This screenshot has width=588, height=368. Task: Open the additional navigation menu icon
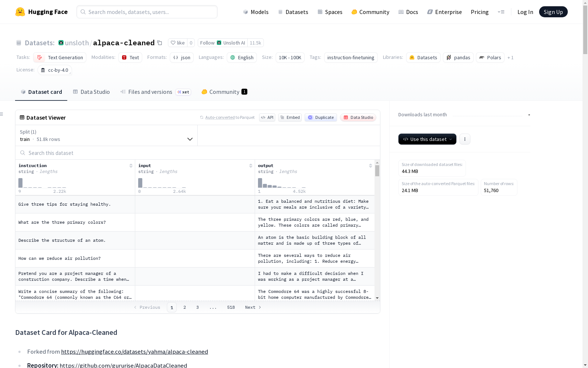(501, 12)
